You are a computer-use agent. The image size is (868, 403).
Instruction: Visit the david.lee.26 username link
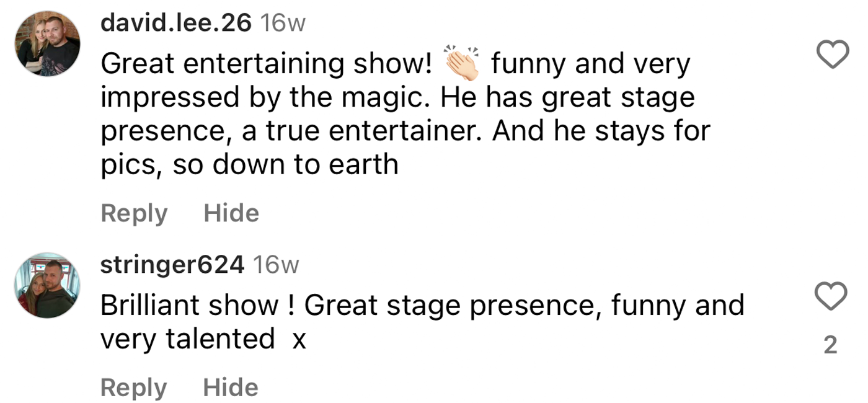tap(176, 24)
